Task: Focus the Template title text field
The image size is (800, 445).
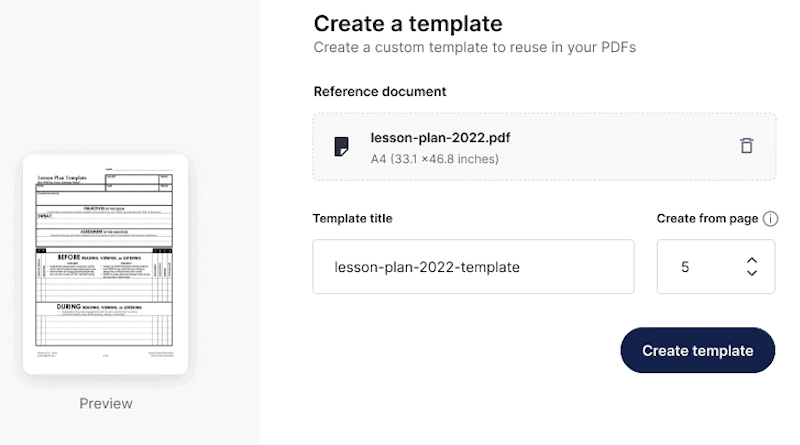Action: [x=473, y=267]
